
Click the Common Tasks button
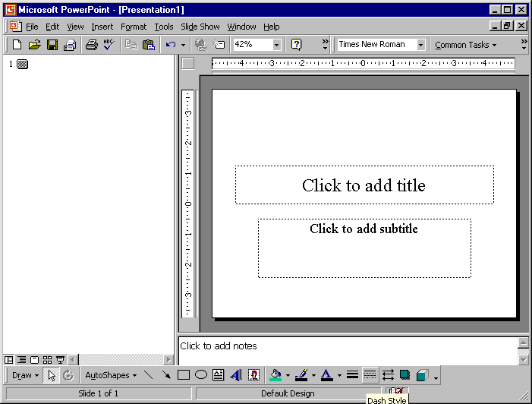465,45
